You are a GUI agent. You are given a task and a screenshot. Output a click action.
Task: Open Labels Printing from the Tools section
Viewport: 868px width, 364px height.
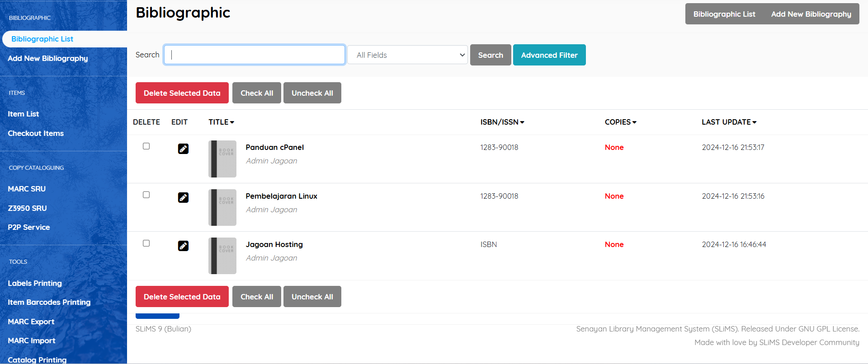pyautogui.click(x=35, y=283)
